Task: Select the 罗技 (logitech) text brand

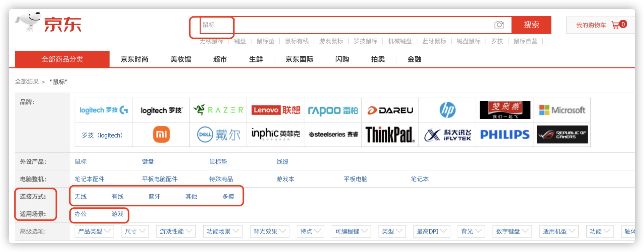Action: [x=102, y=135]
